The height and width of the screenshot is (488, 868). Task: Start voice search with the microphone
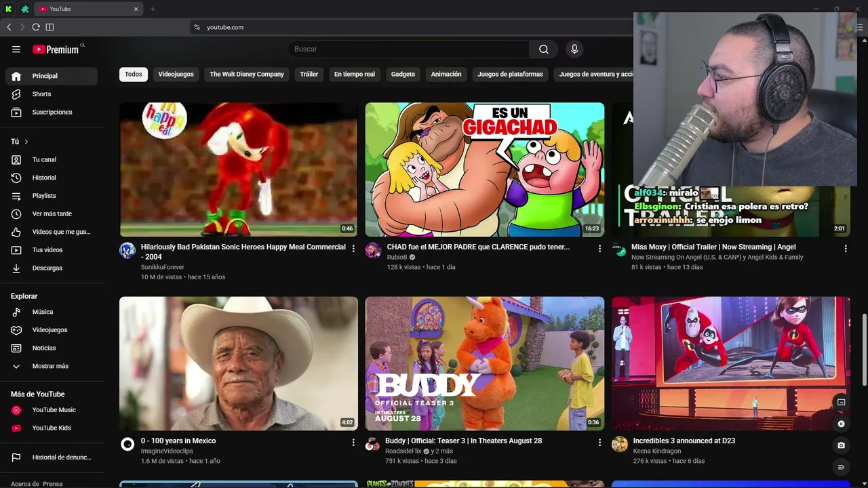(574, 49)
